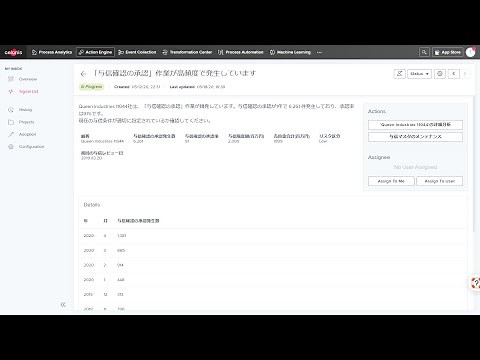Click the second action button under Actions
The width and height of the screenshot is (480, 360).
point(415,137)
